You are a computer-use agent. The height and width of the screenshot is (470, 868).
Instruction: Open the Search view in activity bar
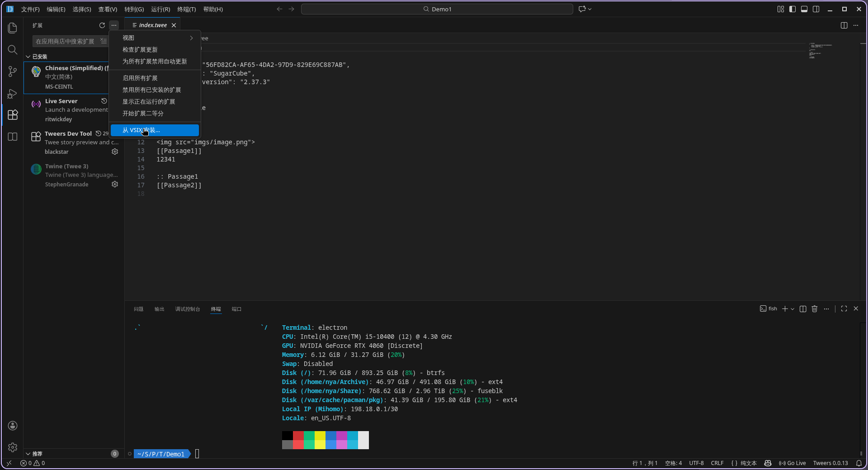click(13, 50)
